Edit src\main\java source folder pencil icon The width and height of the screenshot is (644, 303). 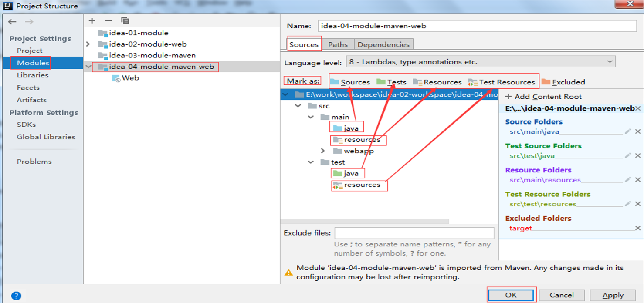628,131
